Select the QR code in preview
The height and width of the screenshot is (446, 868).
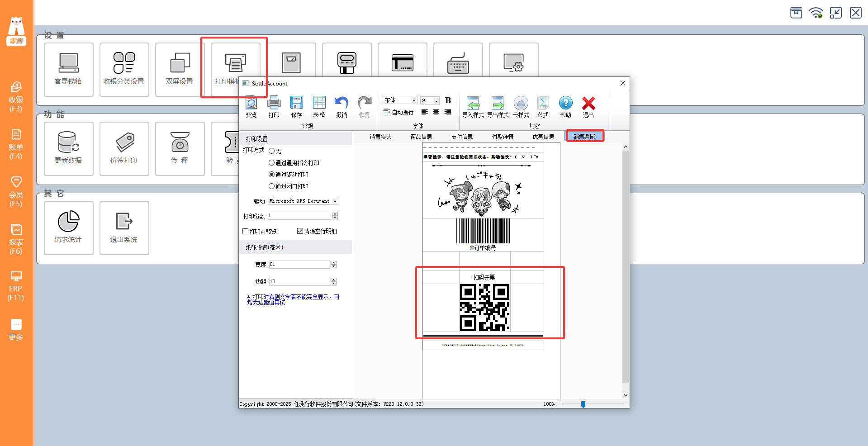(484, 308)
